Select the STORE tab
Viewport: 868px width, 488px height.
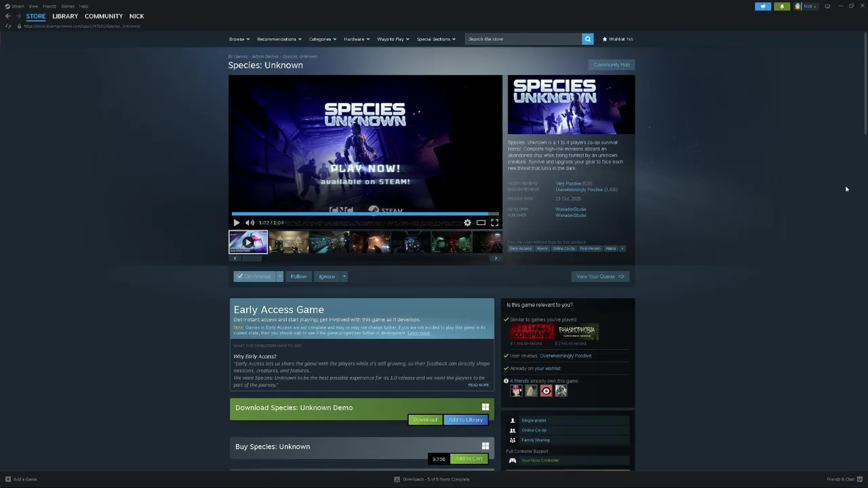tap(36, 16)
